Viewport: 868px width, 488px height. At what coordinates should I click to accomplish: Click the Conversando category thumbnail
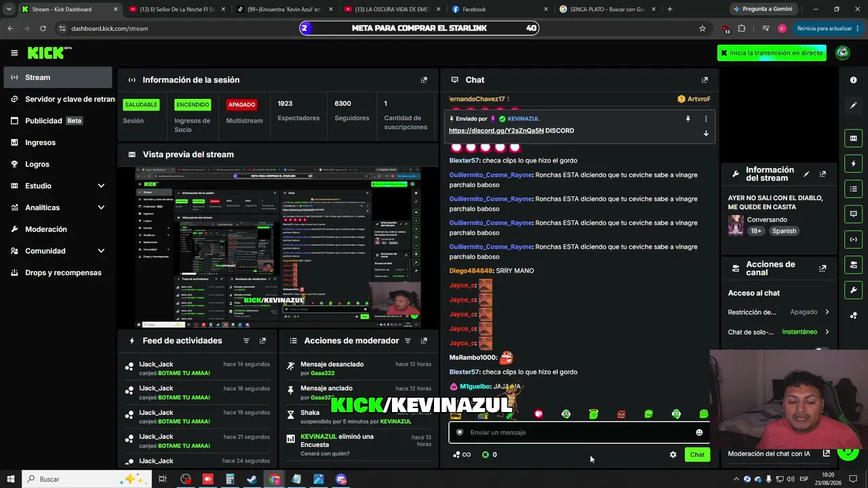click(736, 225)
